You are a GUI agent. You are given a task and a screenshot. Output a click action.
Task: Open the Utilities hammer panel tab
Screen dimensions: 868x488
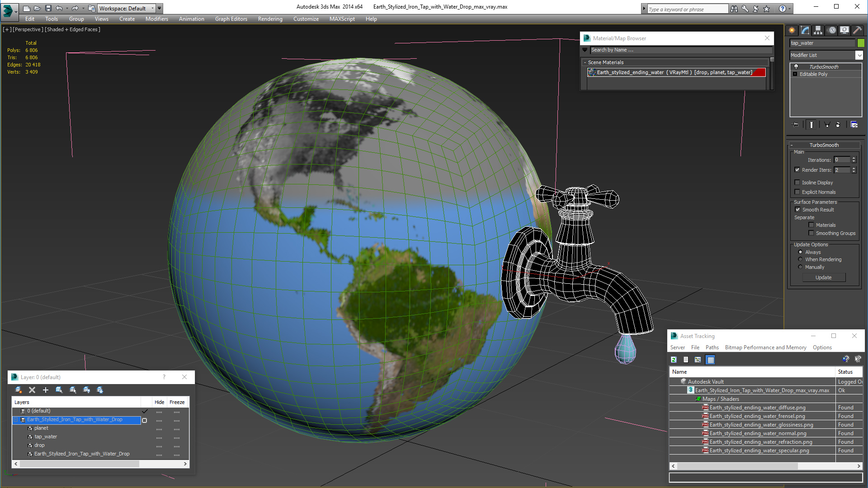pos(858,30)
